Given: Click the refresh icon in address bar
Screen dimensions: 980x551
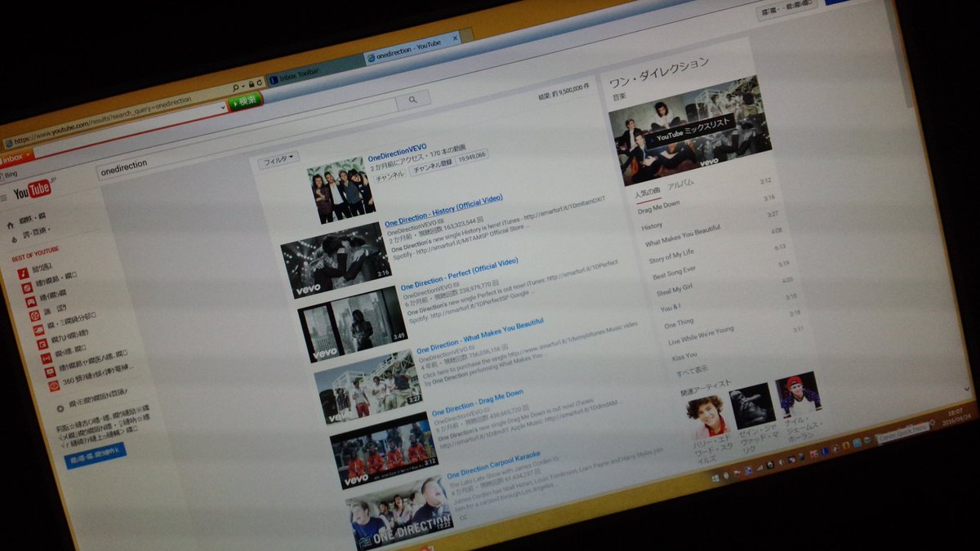Looking at the screenshot, I should click(260, 82).
